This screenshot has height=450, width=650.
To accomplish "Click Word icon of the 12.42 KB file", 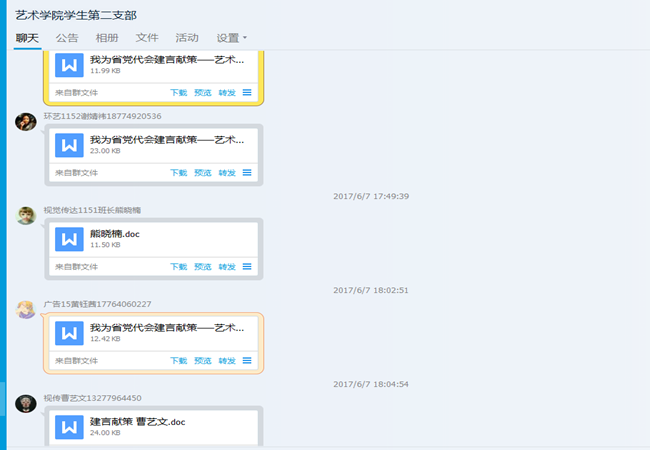I will tap(69, 333).
